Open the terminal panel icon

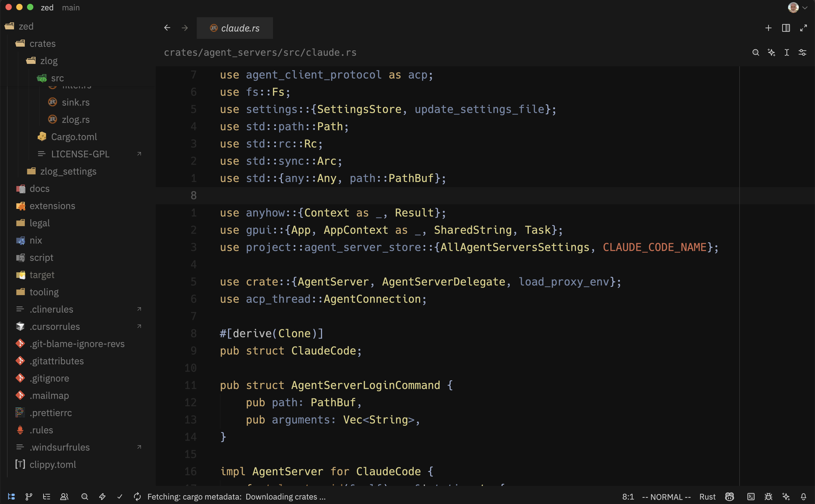(751, 497)
